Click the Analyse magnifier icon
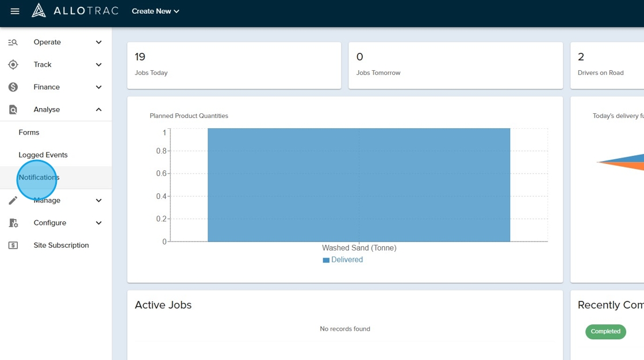The image size is (644, 360). 13,109
